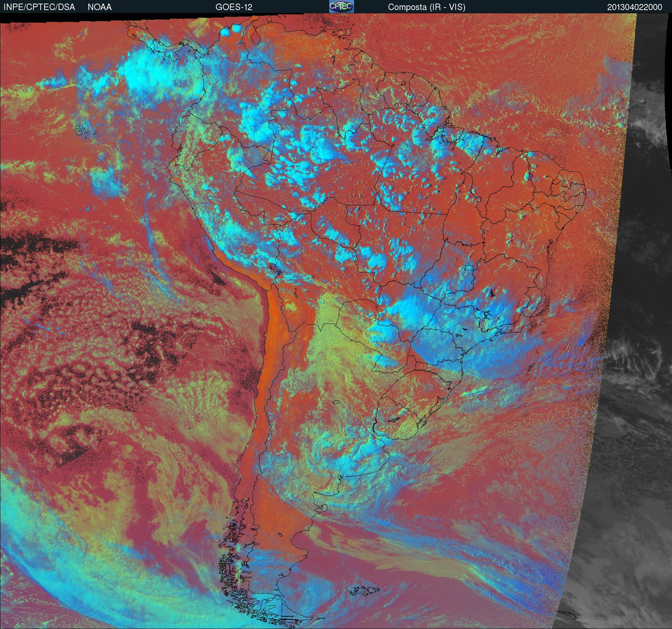Click the 201304022000 timestamp
The height and width of the screenshot is (629, 672).
coord(635,7)
